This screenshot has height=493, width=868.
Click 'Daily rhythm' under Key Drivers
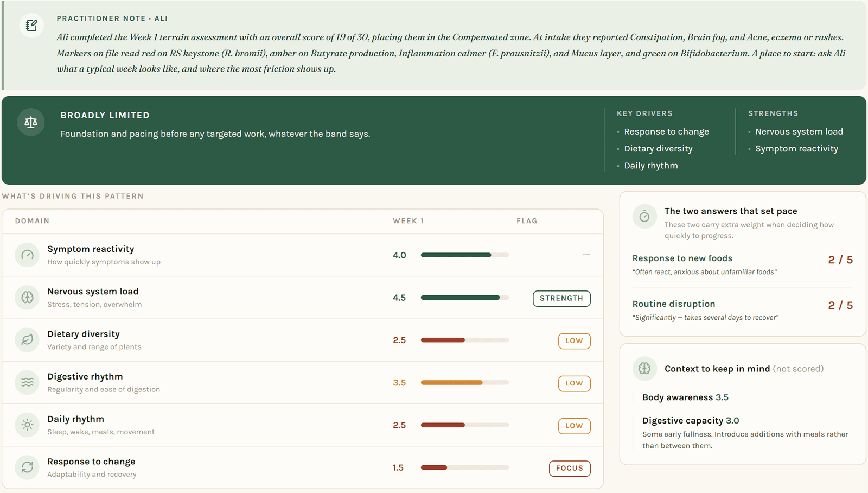(651, 166)
